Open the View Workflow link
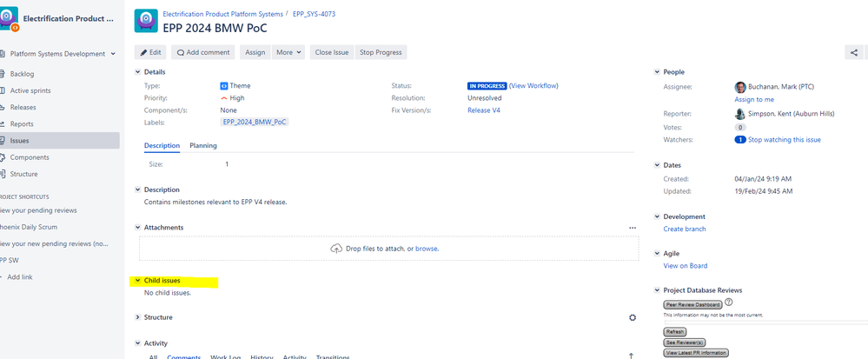 [533, 86]
